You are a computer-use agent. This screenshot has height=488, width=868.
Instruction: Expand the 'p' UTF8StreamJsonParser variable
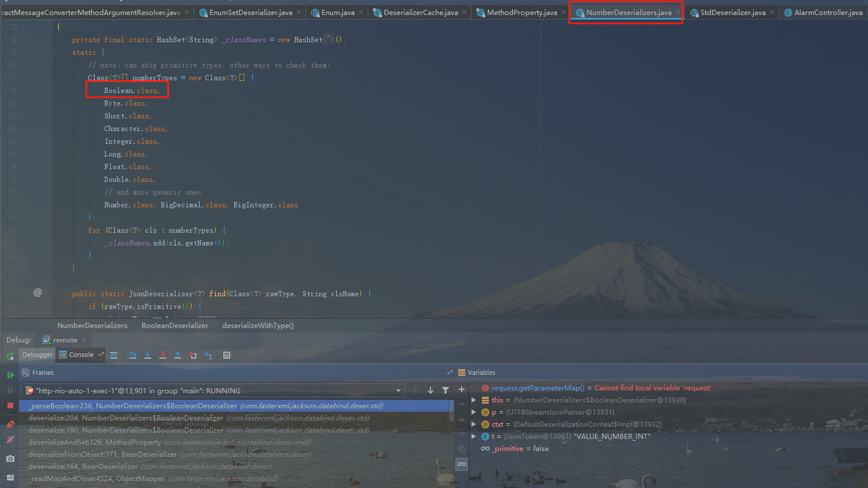474,412
